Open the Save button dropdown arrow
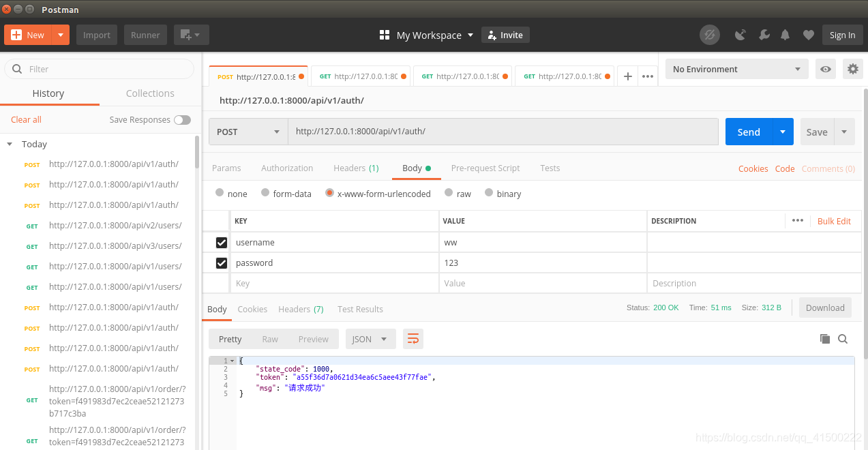Image resolution: width=868 pixels, height=450 pixels. (844, 132)
